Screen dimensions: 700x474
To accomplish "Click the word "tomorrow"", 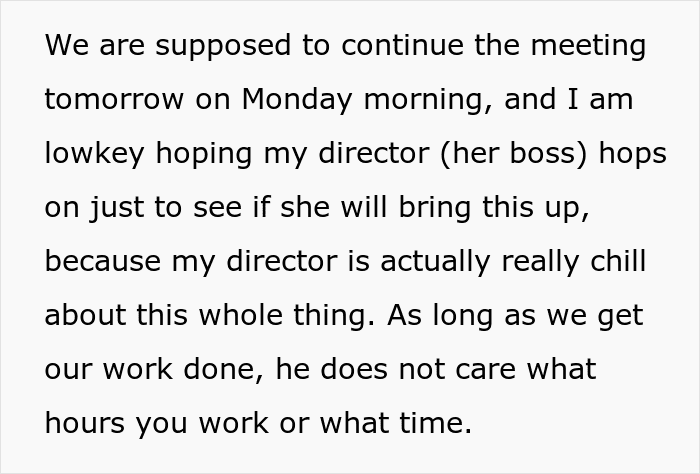I will click(113, 100).
